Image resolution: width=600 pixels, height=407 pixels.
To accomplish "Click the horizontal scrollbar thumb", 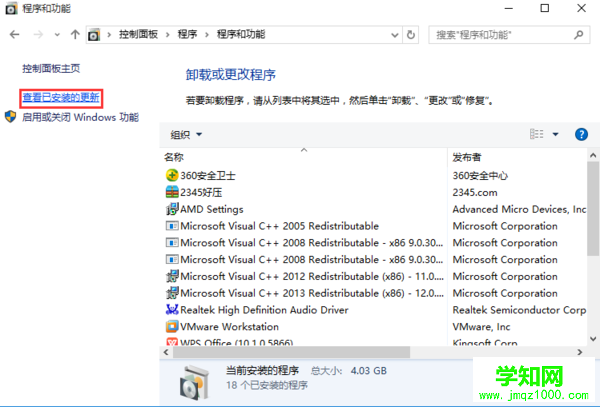I will 291,352.
